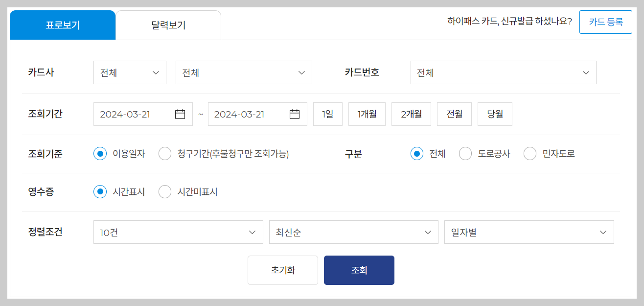Select the 표로보기 tab
The width and height of the screenshot is (644, 306).
click(63, 24)
